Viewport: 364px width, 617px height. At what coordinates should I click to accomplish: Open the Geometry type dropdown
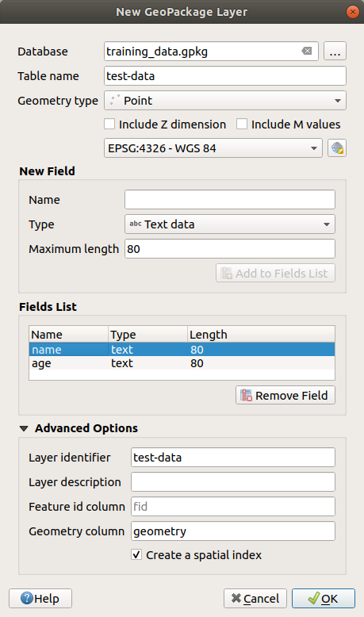click(x=225, y=101)
